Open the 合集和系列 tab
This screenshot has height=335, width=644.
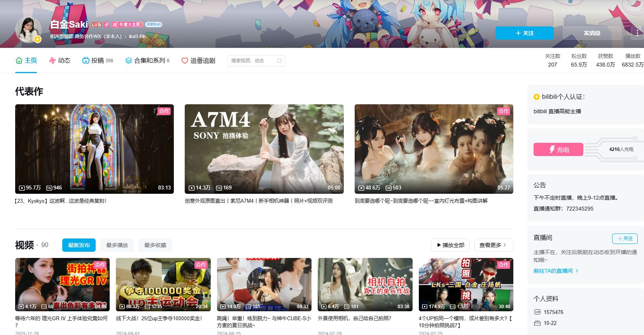147,61
